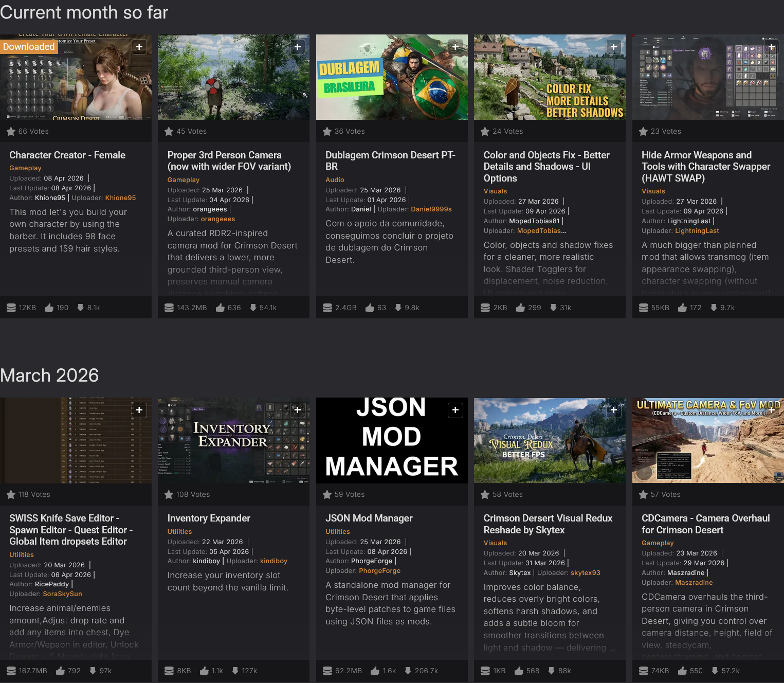Open Hide Armor Weapons and Tools title
The width and height of the screenshot is (784, 683).
coord(706,167)
